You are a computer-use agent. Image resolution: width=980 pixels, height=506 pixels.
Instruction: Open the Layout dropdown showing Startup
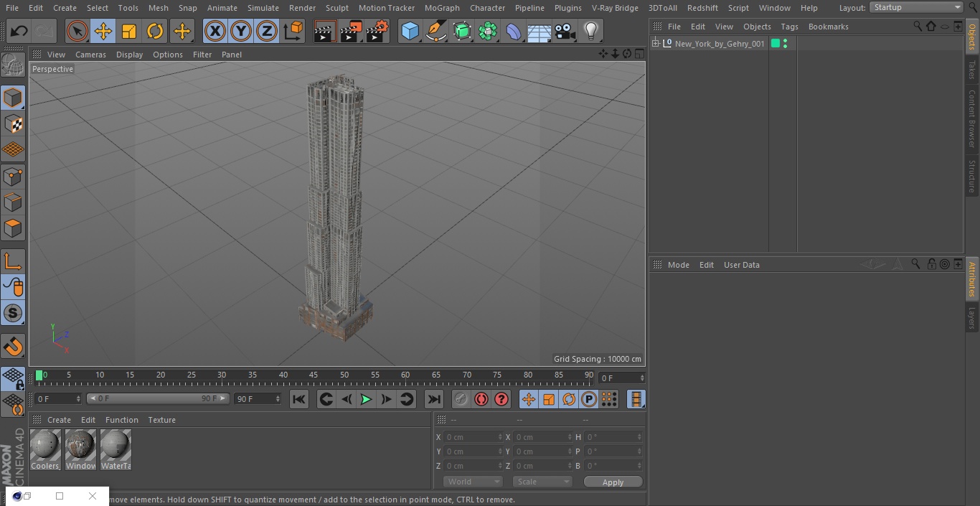916,7
